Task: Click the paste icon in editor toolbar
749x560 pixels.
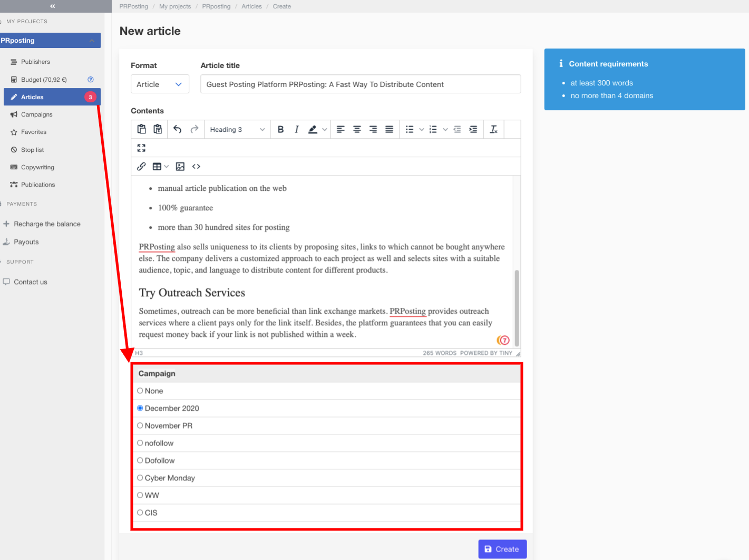Action: pos(141,129)
